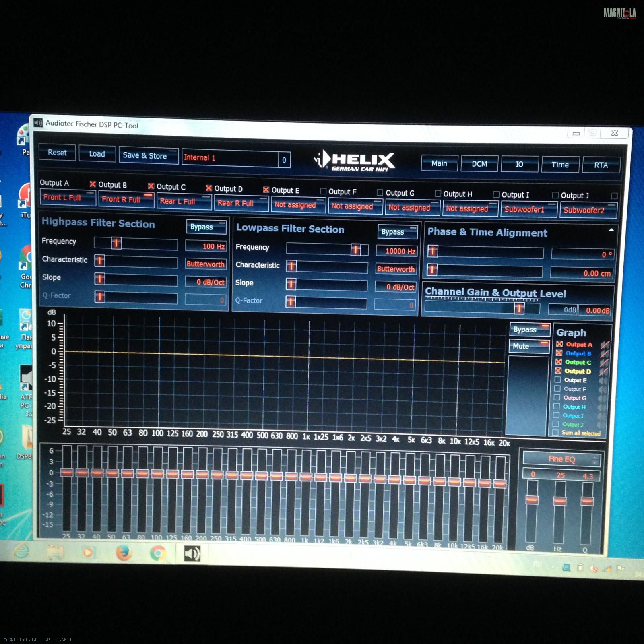The height and width of the screenshot is (644, 644).
Task: Click the Lowpass Frequency slider handle
Action: click(356, 250)
